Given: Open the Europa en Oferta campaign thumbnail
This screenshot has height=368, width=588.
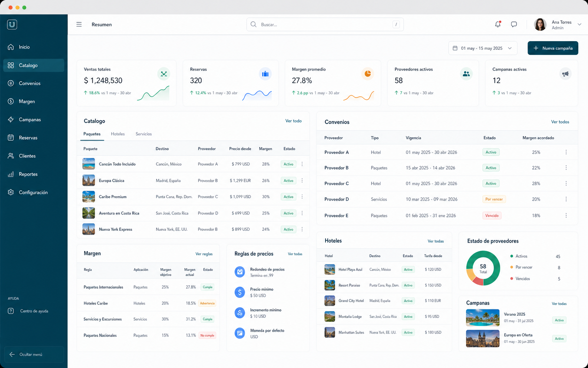Looking at the screenshot, I should pos(483,338).
